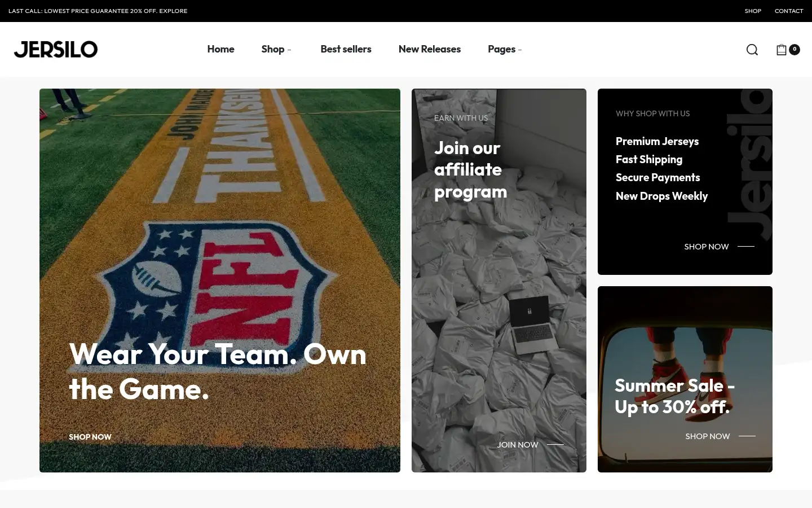Click 'WHY SHOP WITH US' label

tap(652, 113)
